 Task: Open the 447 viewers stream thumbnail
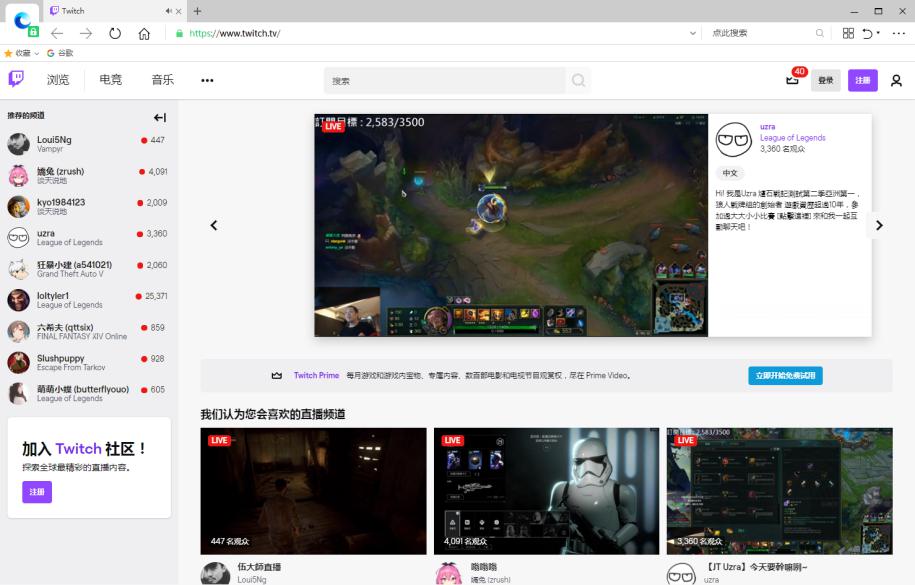pos(313,491)
